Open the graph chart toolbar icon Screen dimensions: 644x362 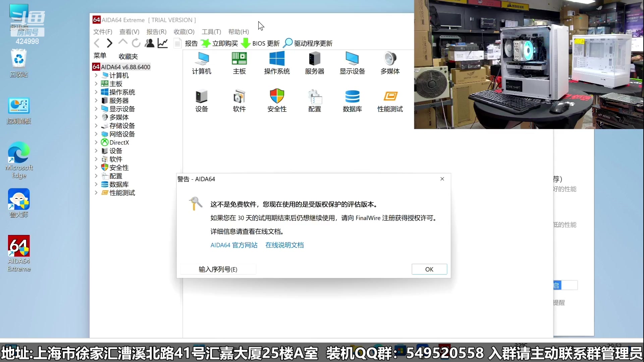click(163, 43)
